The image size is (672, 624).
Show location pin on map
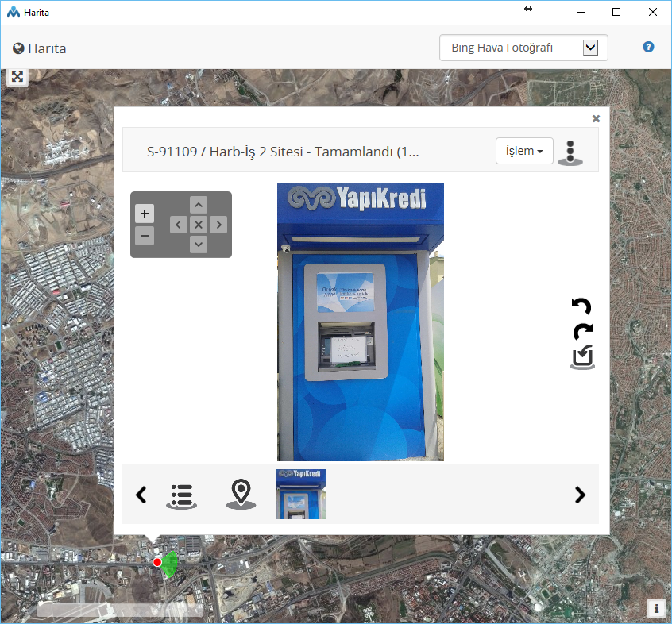point(241,494)
